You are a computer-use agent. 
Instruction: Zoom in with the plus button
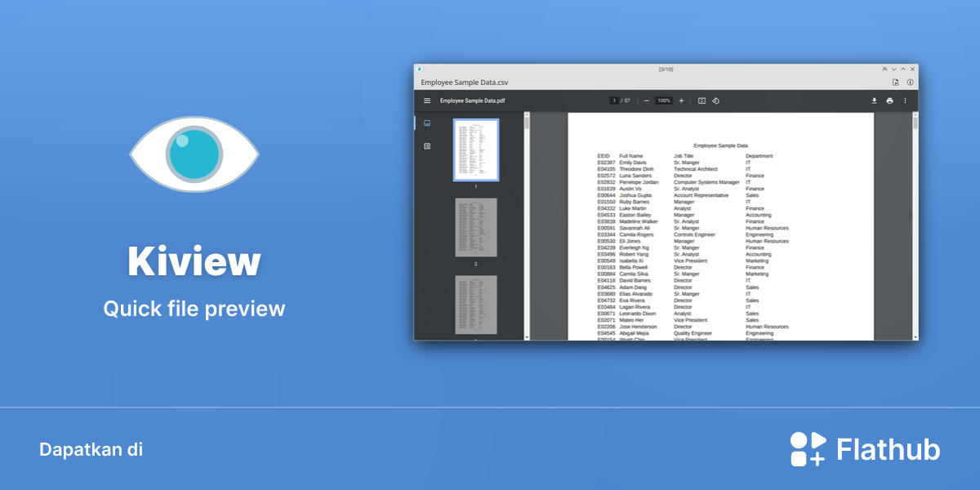click(x=681, y=100)
